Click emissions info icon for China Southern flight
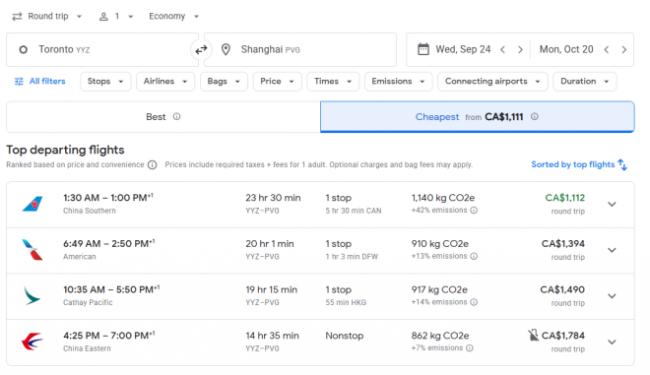Screen dimensions: 650x375 pyautogui.click(x=474, y=210)
